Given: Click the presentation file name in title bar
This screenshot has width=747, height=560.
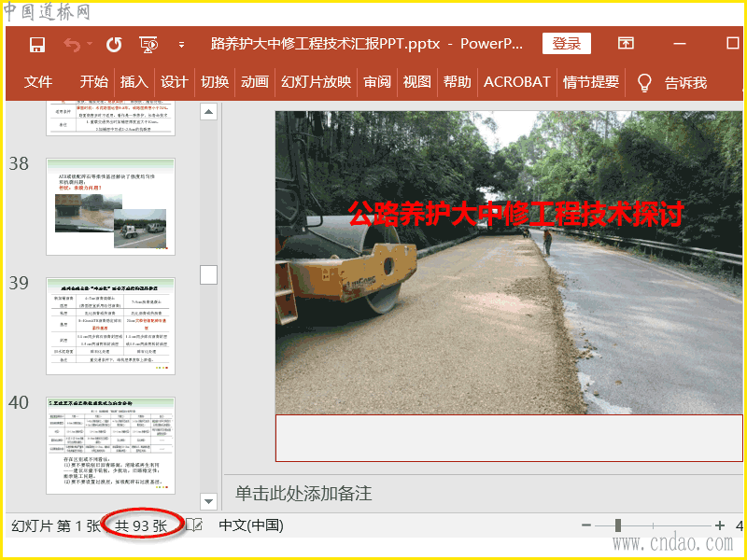Looking at the screenshot, I should [x=325, y=44].
